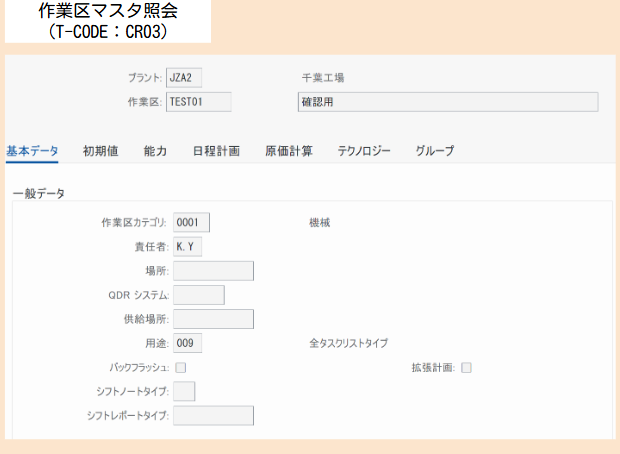Open the 原価計算 tab

(x=289, y=151)
